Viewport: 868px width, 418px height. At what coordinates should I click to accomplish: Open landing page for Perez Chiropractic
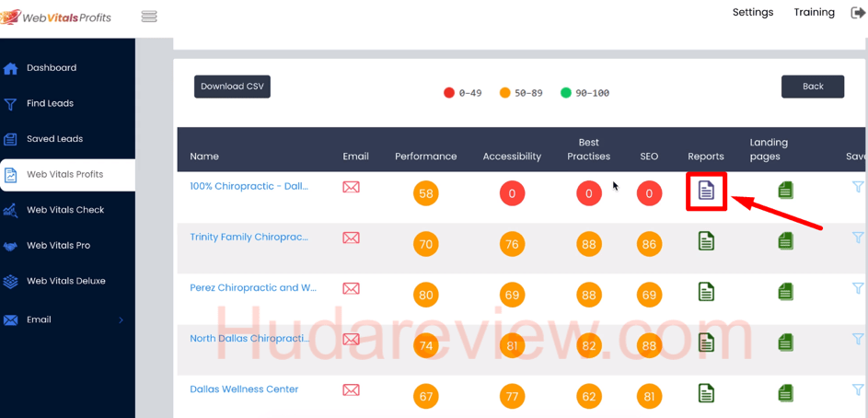785,292
